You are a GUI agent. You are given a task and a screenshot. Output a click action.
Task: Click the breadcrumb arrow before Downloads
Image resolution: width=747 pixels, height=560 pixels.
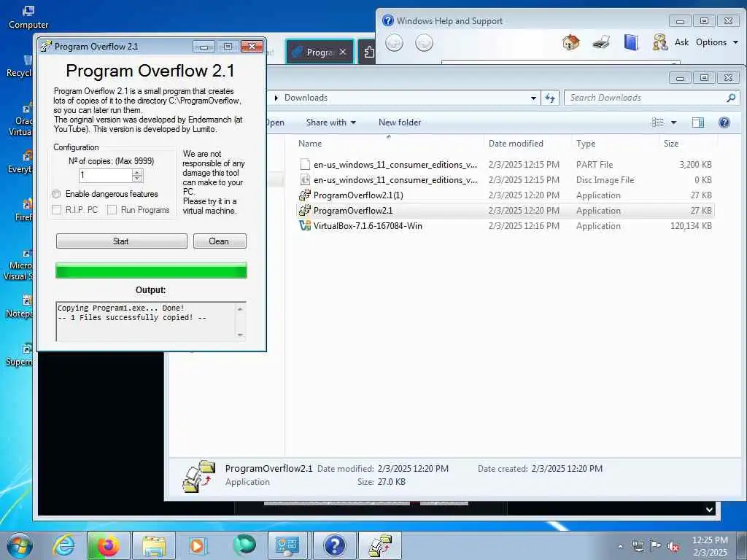tap(276, 98)
